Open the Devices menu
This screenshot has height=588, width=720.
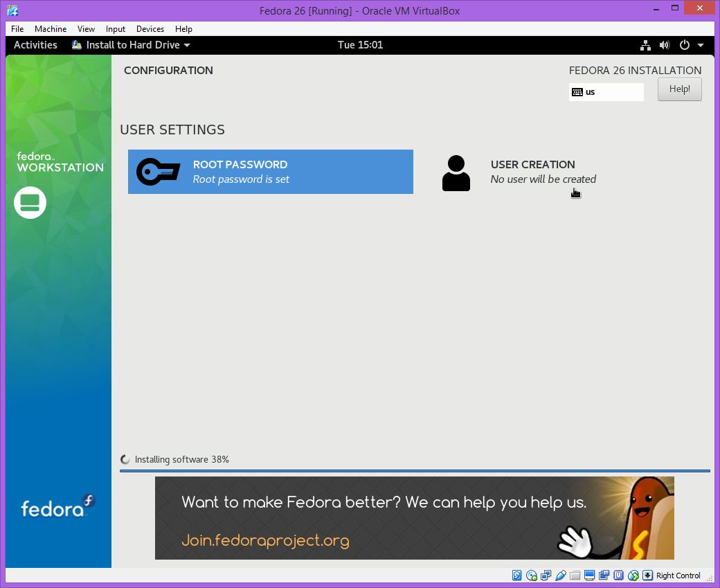coord(150,29)
